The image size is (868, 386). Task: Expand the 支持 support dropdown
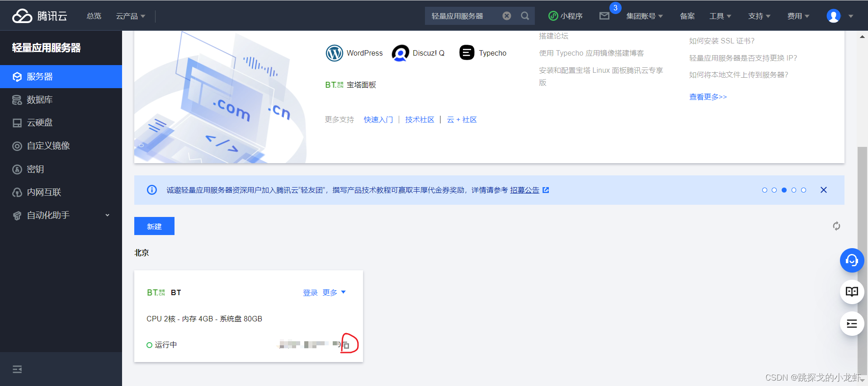tap(759, 16)
